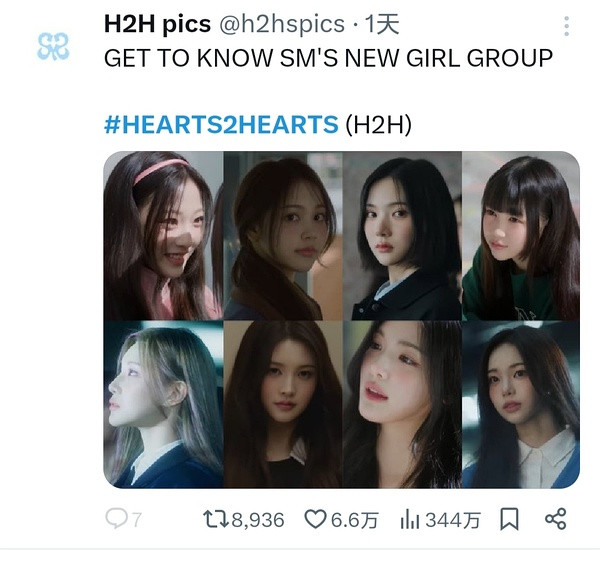This screenshot has width=600, height=562.
Task: Open photo of short-haired girl in black jacket
Action: [x=402, y=236]
